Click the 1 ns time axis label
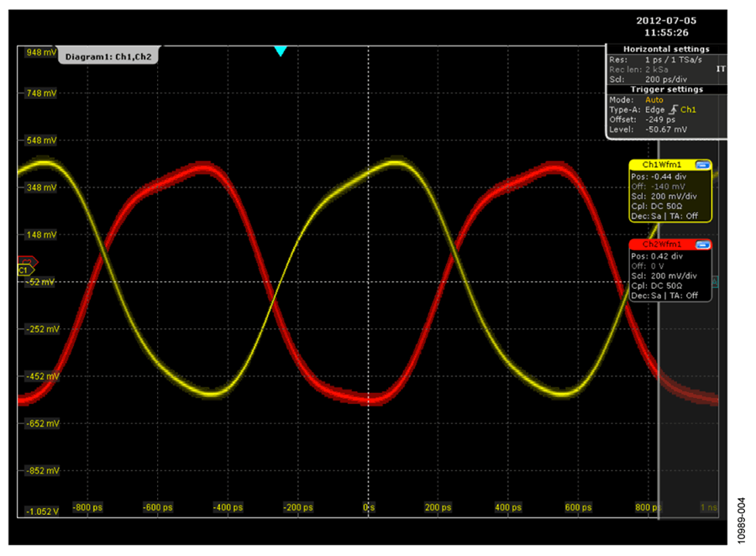Viewport: 756px width, 556px height. (709, 507)
